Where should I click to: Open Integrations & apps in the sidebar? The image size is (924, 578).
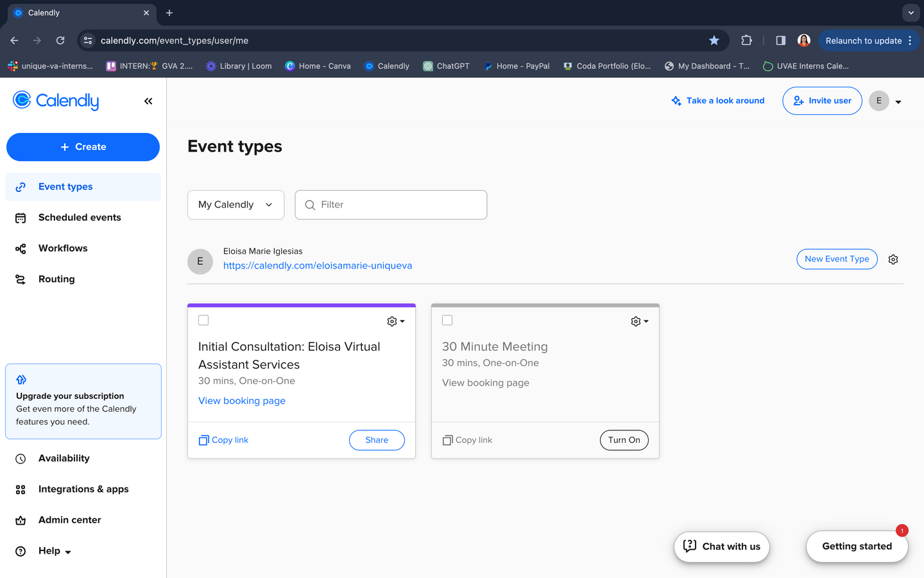click(x=83, y=489)
